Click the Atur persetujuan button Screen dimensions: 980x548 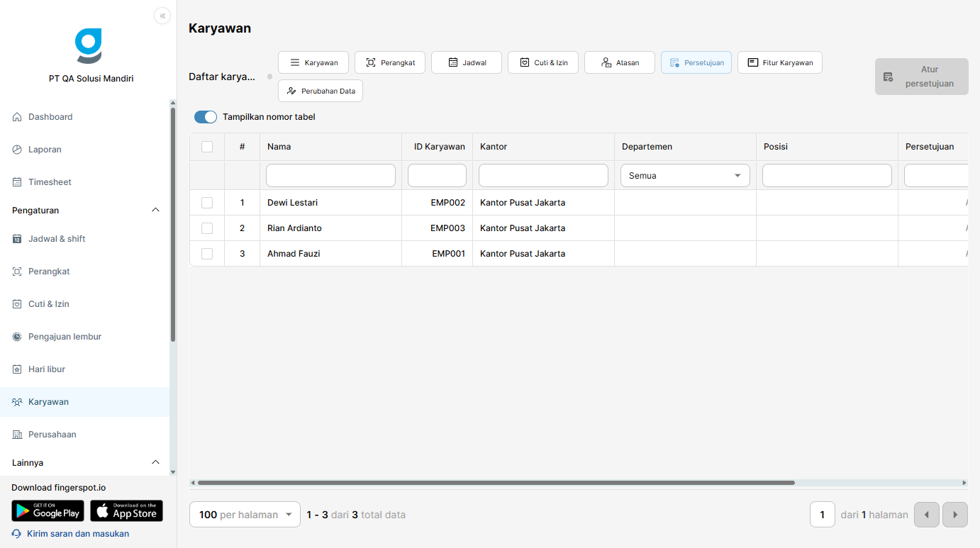tap(922, 77)
